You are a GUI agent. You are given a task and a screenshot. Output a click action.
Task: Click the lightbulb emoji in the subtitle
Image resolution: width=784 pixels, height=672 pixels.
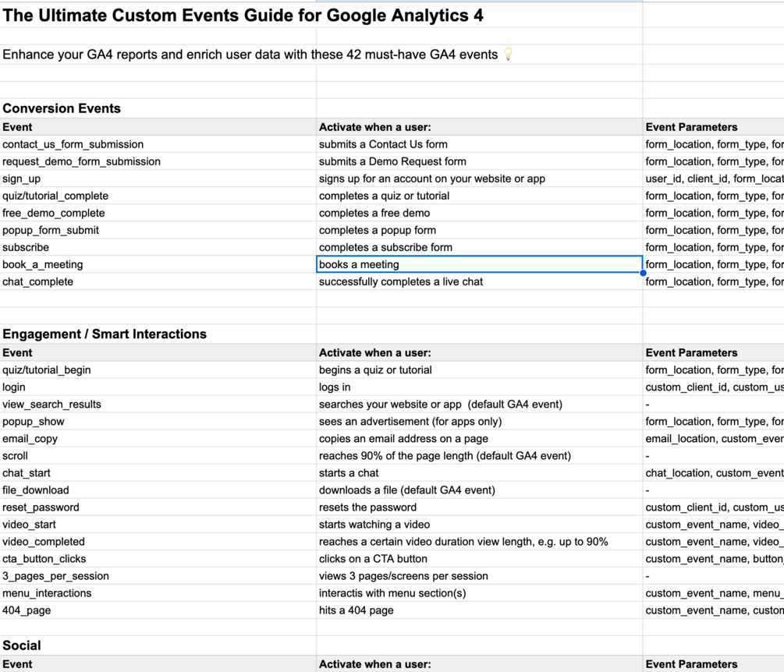(x=509, y=55)
